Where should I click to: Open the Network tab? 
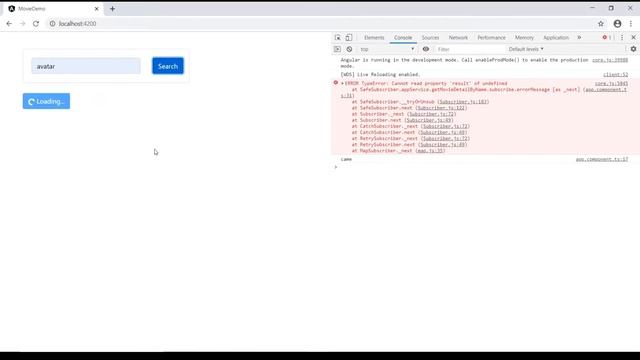[458, 38]
